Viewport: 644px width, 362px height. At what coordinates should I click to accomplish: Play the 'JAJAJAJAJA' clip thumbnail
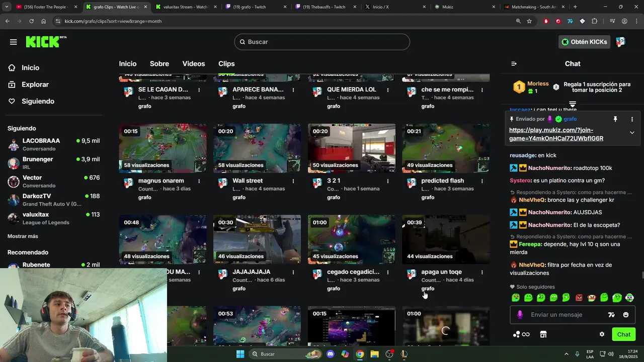(x=257, y=239)
